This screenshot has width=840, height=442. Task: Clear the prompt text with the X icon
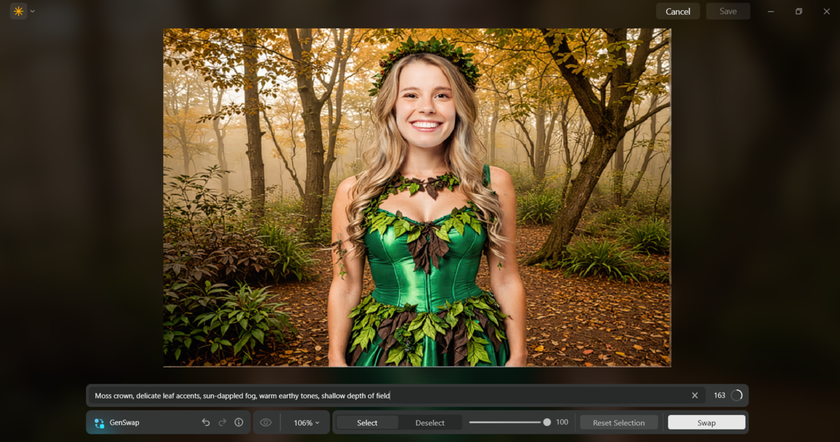695,396
